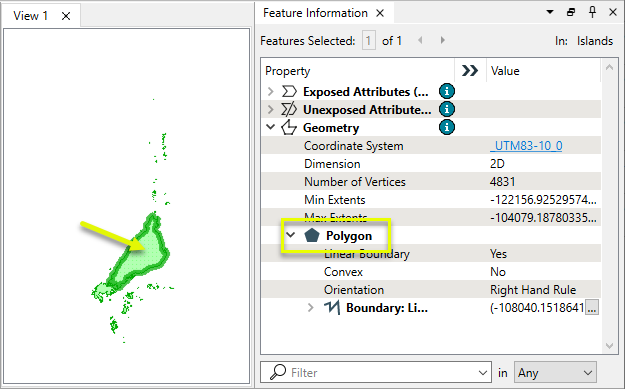Viewport: 625px width, 389px height.
Task: Collapse the Geometry section
Action: click(271, 127)
